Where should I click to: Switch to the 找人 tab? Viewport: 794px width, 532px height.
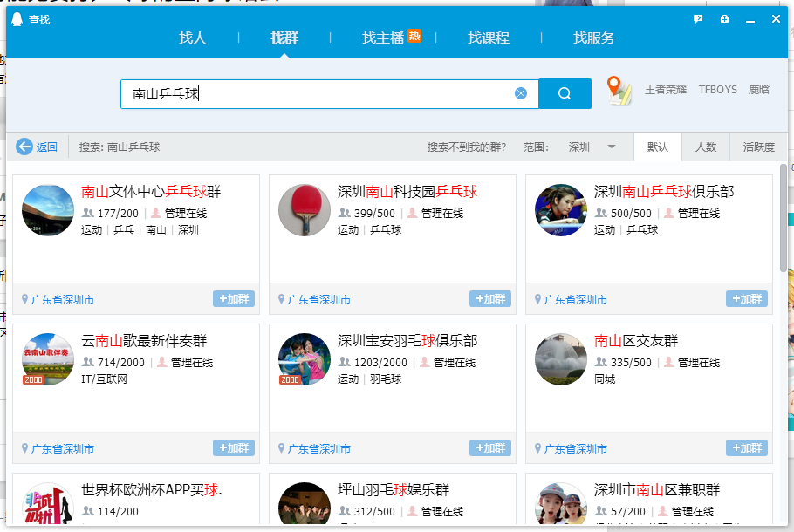click(193, 38)
